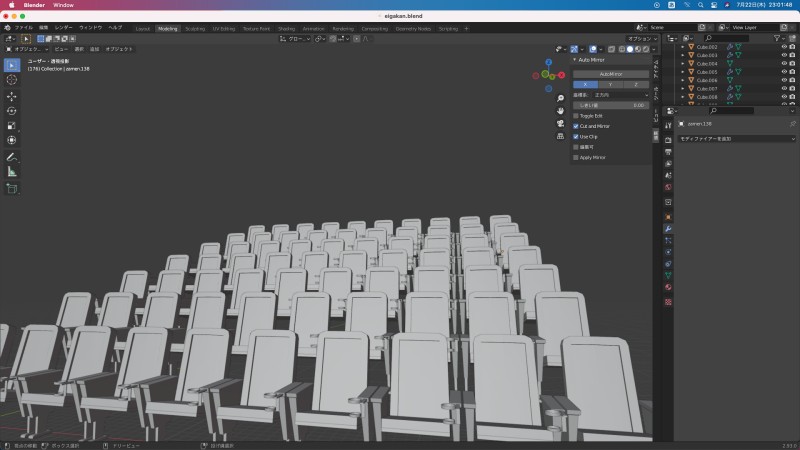Viewport: 800px width, 450px height.
Task: Select the Move tool in left toolbar
Action: [12, 96]
